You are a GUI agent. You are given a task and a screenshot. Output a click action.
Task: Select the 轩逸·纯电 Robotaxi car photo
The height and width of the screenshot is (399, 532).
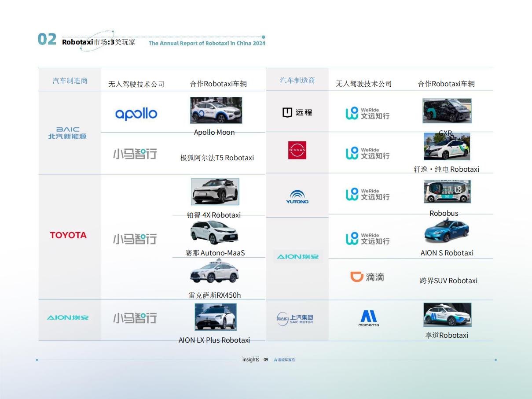click(x=447, y=146)
